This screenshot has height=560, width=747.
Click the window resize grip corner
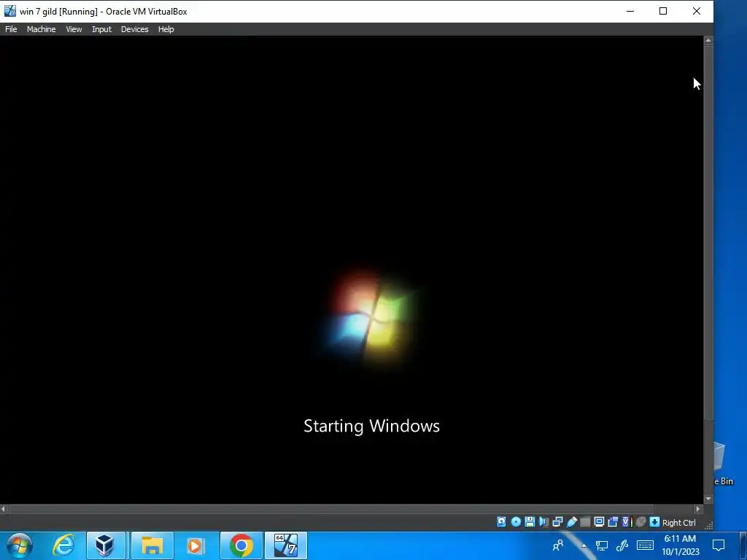[x=708, y=525]
